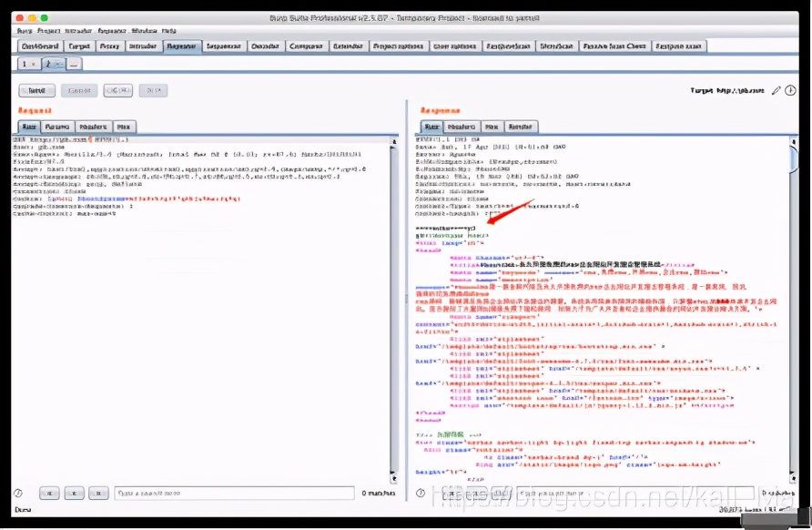Screen dimensions: 812x530
Task: Show the response Raw view
Action: click(431, 127)
